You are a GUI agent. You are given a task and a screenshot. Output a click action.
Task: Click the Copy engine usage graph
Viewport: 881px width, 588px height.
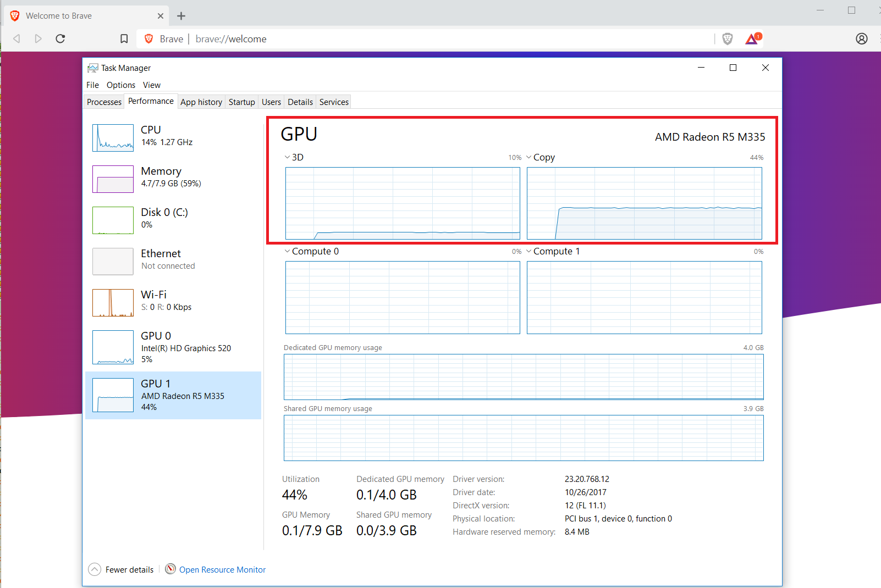coord(645,203)
